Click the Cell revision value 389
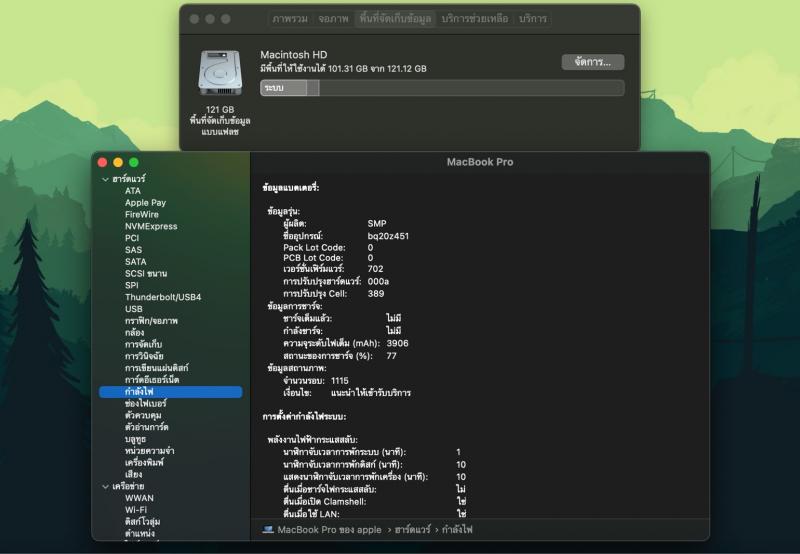Screen dimensions: 800x554 click(376, 293)
